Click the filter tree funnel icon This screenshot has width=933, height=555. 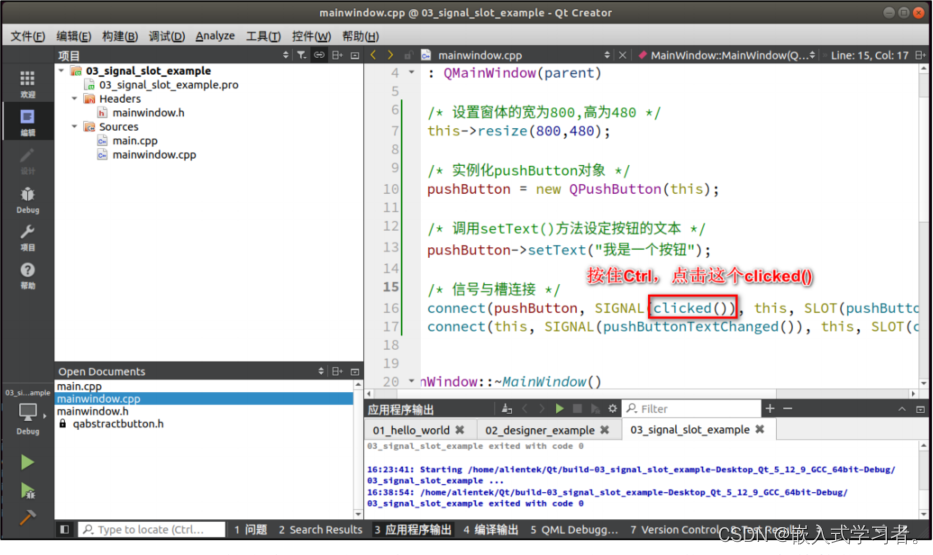point(302,55)
